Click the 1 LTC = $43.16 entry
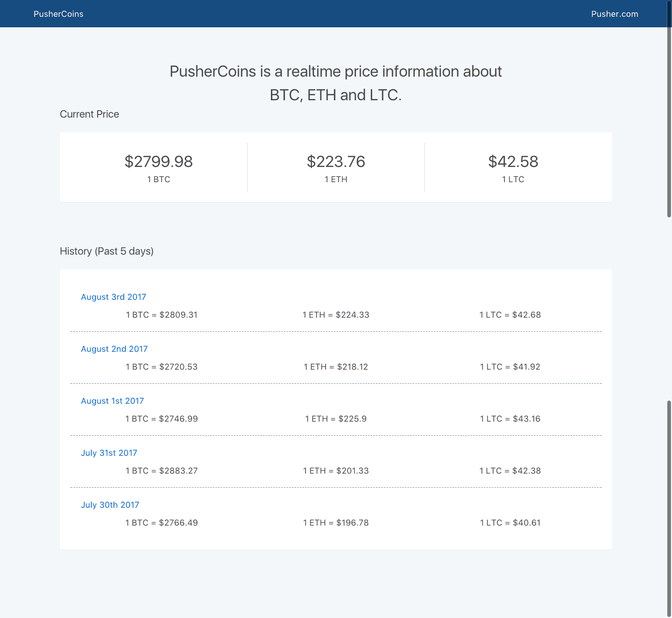672x618 pixels. point(510,419)
